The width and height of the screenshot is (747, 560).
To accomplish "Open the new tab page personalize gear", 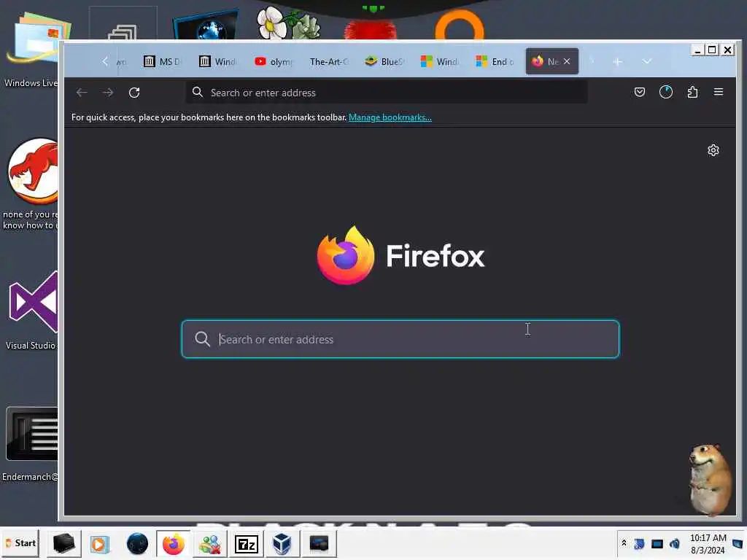I will pos(713,150).
